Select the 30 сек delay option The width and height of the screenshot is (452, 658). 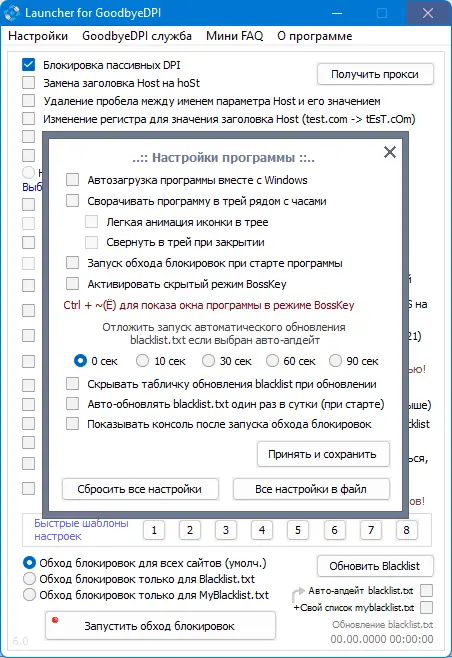click(x=208, y=361)
